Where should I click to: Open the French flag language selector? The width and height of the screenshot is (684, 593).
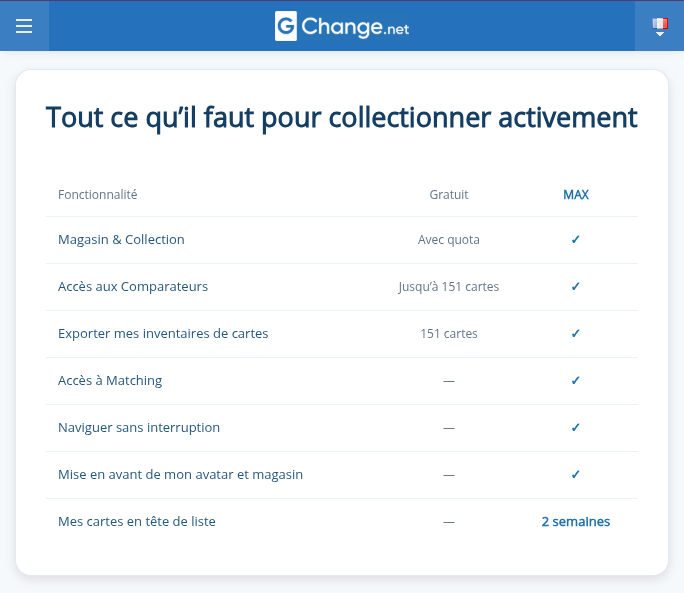click(x=660, y=26)
